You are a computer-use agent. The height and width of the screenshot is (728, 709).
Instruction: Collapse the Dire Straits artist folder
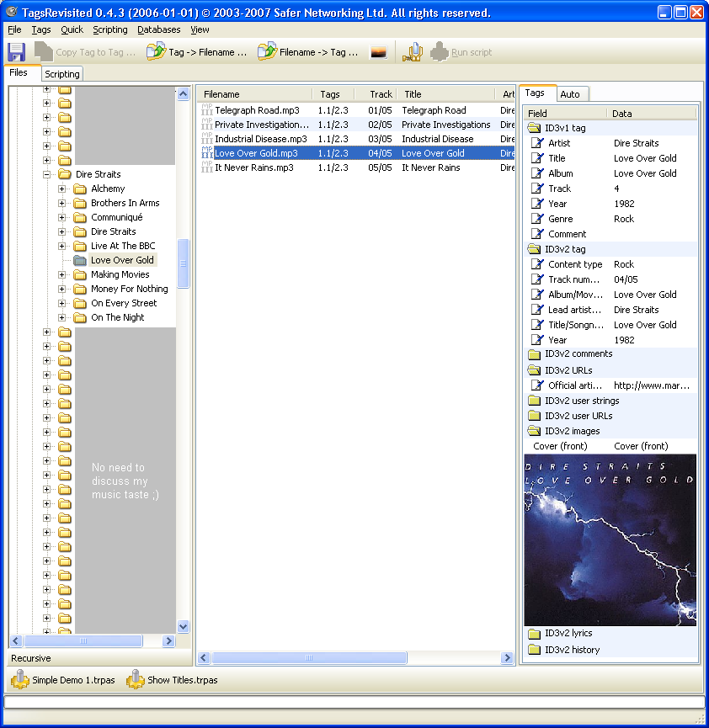click(47, 174)
